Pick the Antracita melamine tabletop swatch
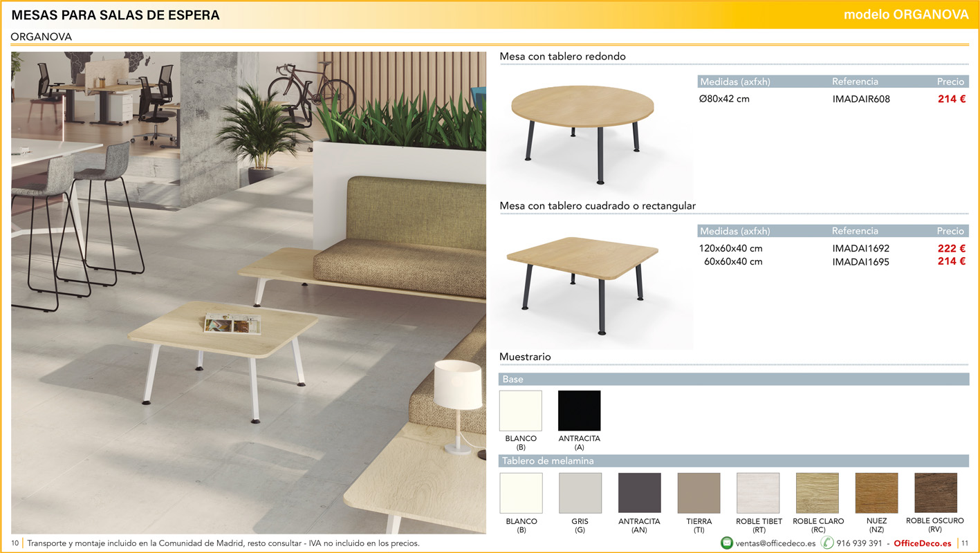 tap(640, 493)
